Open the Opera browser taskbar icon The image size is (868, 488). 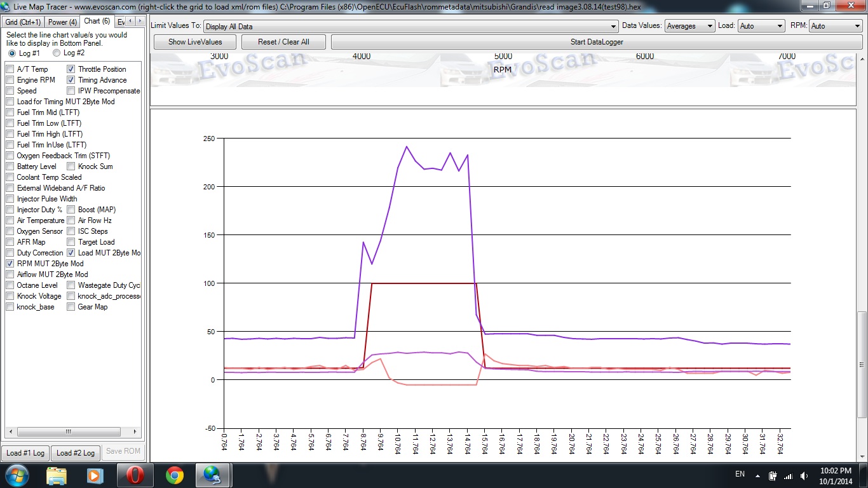[135, 475]
